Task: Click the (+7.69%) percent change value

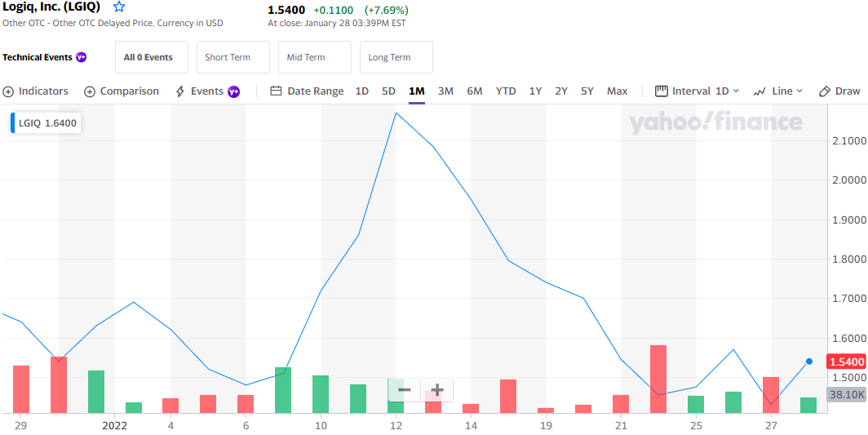Action: (386, 10)
